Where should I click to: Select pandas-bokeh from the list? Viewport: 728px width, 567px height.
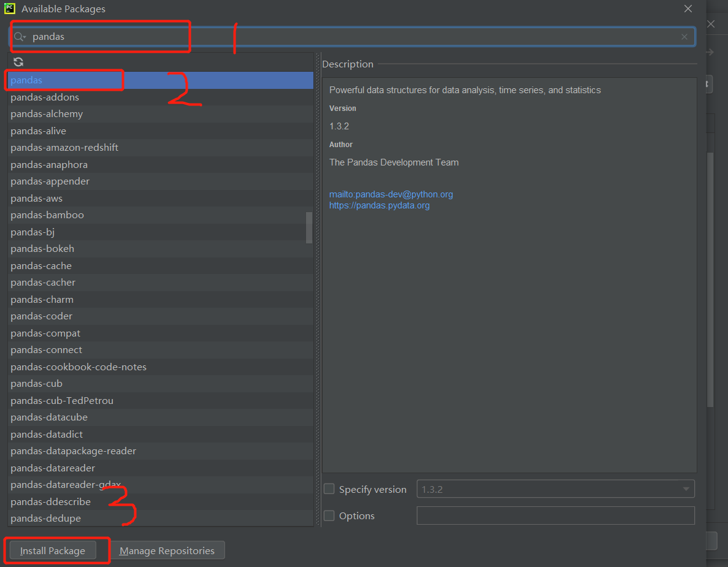click(x=42, y=249)
